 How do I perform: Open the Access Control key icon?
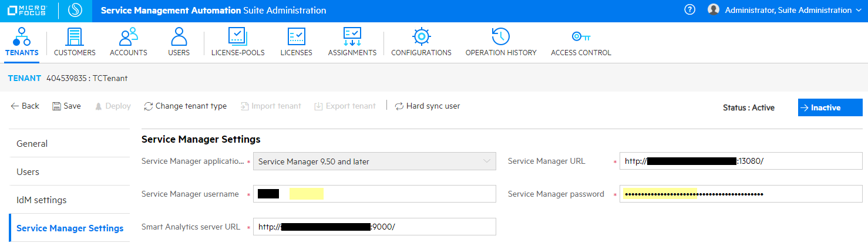[581, 36]
